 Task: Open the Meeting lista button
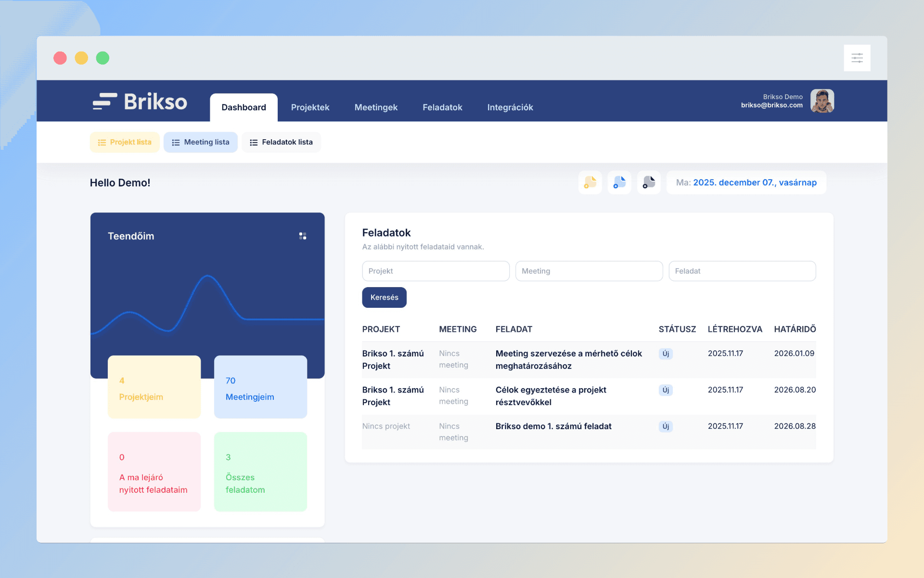[x=201, y=142]
